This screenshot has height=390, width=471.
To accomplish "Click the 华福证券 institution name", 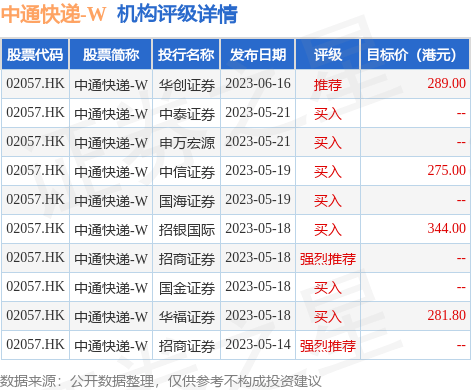I will pos(187,317).
